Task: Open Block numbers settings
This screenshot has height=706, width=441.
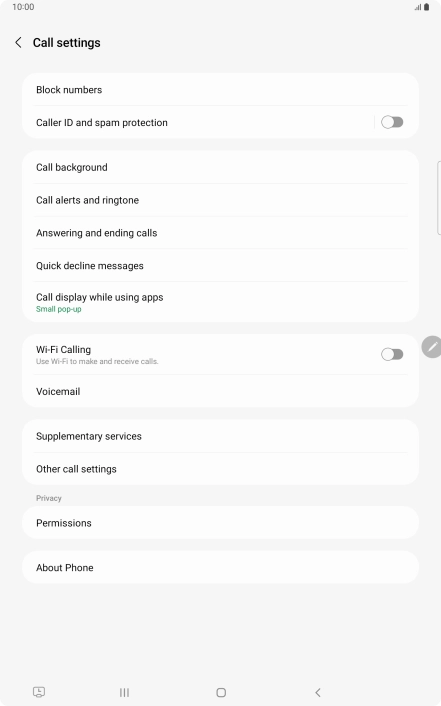Action: [220, 90]
